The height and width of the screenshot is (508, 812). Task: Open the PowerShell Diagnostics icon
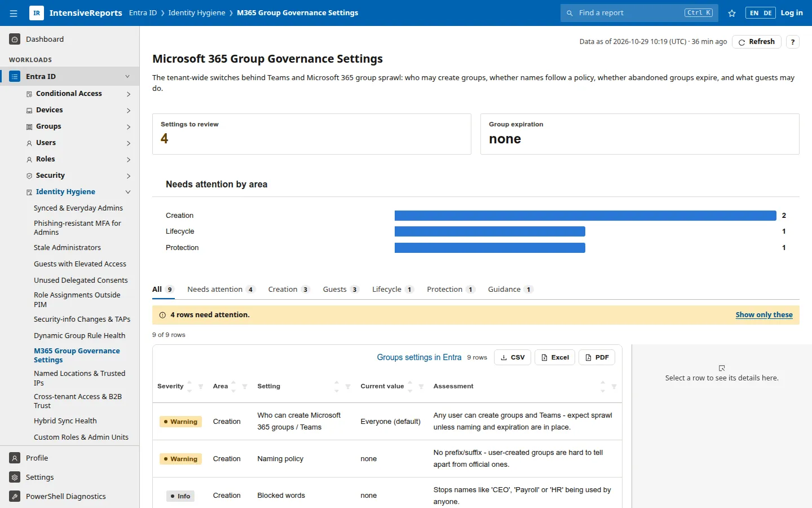pyautogui.click(x=15, y=496)
